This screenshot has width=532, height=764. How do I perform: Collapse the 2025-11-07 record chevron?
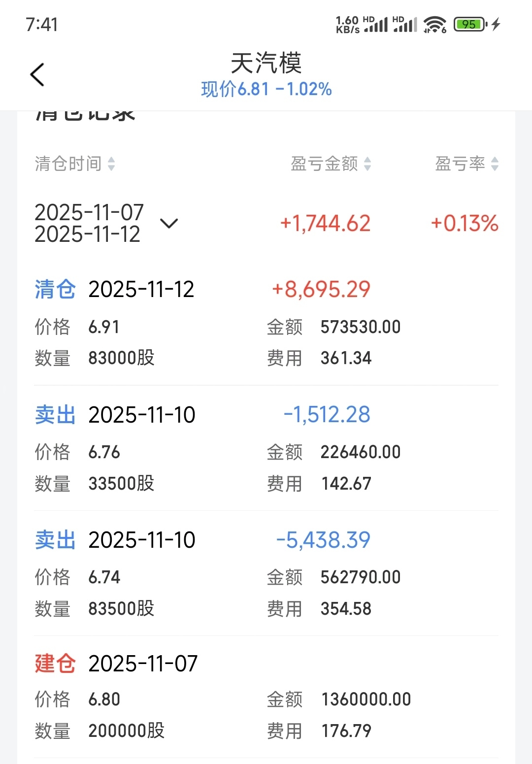[169, 224]
